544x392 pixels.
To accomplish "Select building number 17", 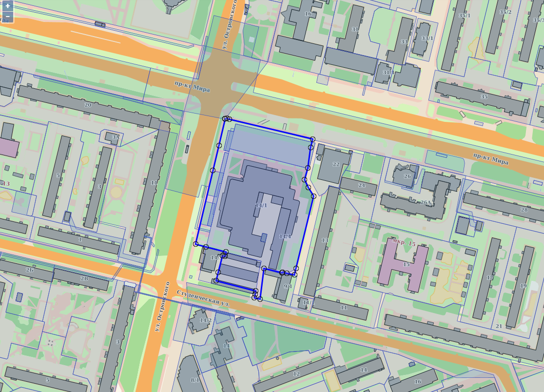I will click(x=489, y=277).
